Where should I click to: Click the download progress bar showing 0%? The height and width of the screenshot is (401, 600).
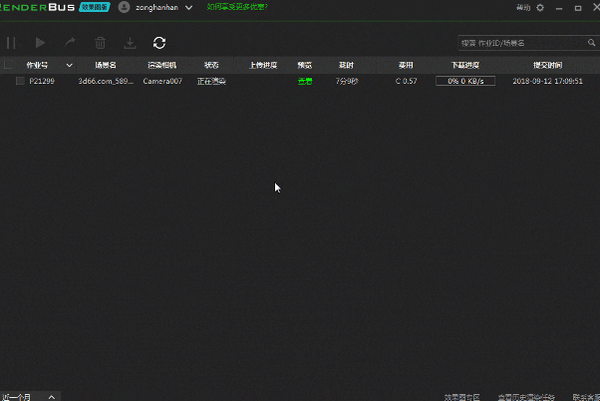465,81
